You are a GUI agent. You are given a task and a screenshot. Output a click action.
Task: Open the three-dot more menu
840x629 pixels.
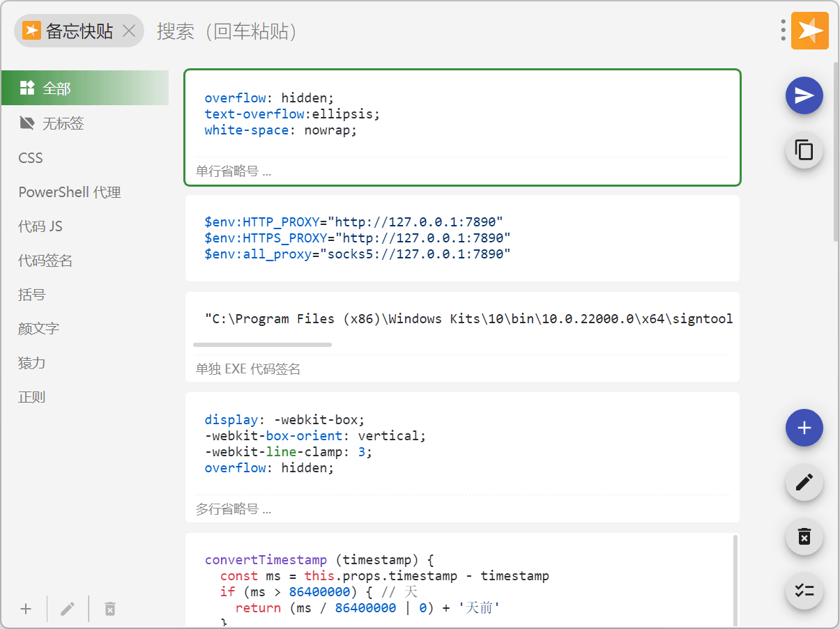click(x=784, y=31)
